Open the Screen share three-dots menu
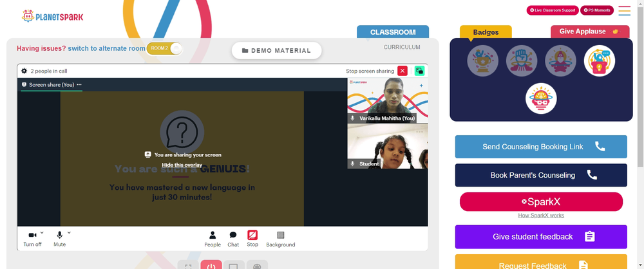This screenshot has height=269, width=644. click(x=79, y=84)
